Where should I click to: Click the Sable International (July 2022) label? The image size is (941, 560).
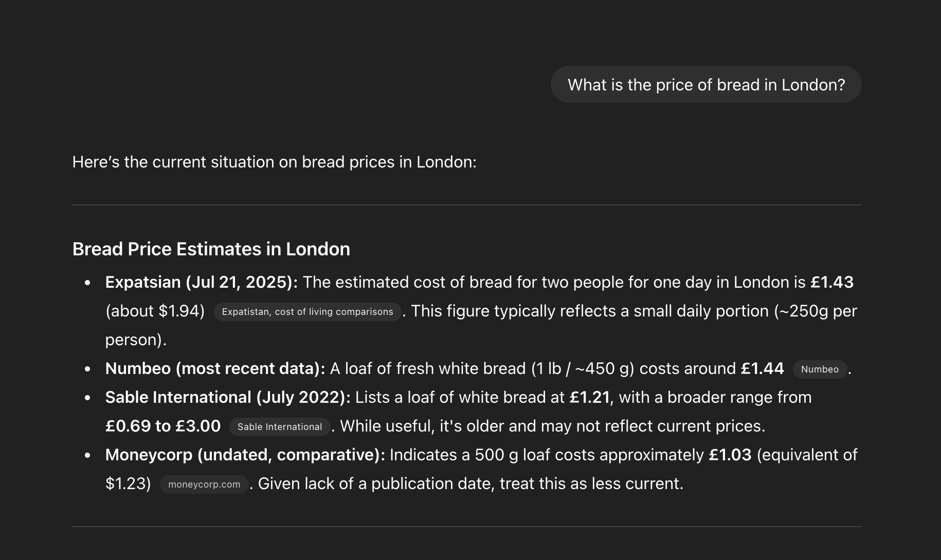[x=228, y=397]
